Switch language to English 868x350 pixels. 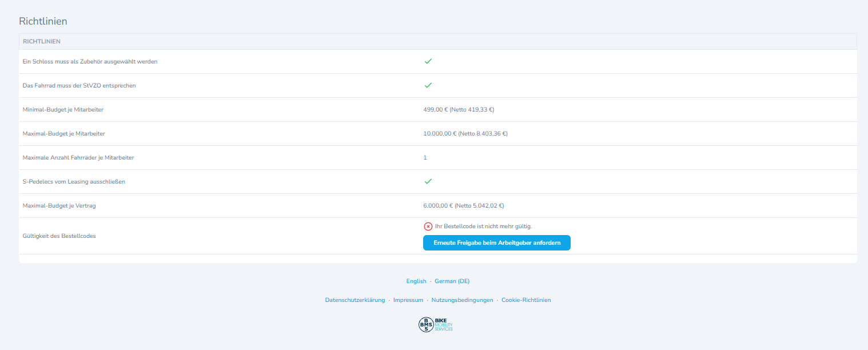(416, 281)
